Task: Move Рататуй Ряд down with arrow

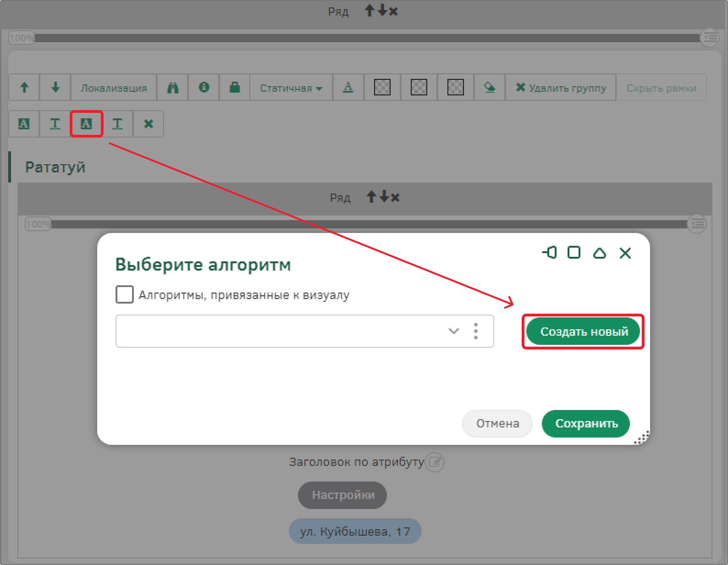Action: pyautogui.click(x=384, y=197)
